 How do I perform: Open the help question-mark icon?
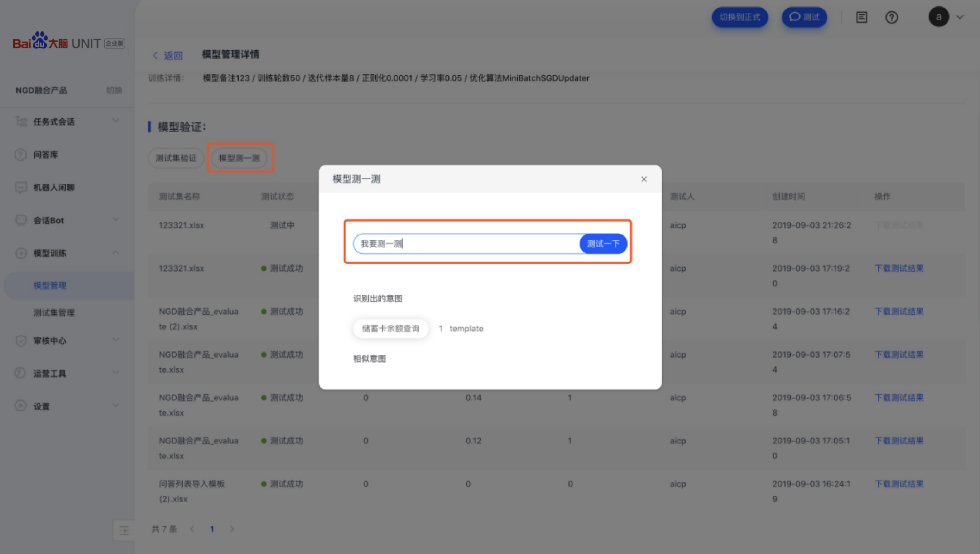[891, 18]
